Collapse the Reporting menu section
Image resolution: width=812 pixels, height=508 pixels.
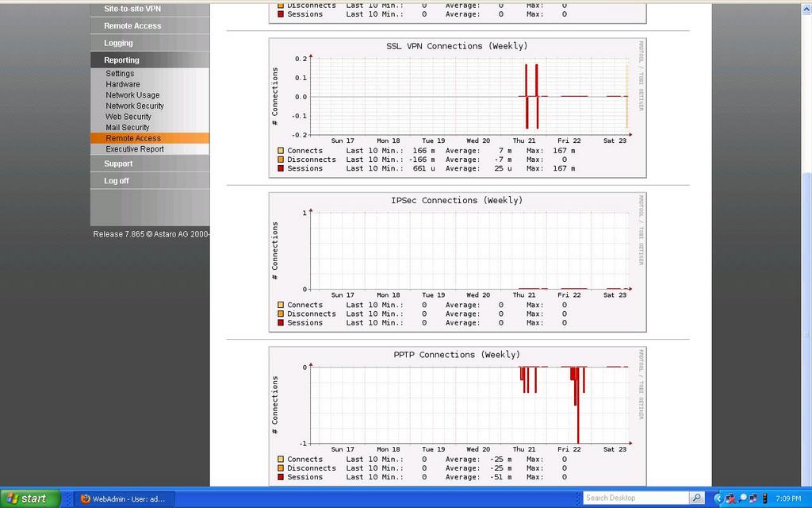pos(121,60)
